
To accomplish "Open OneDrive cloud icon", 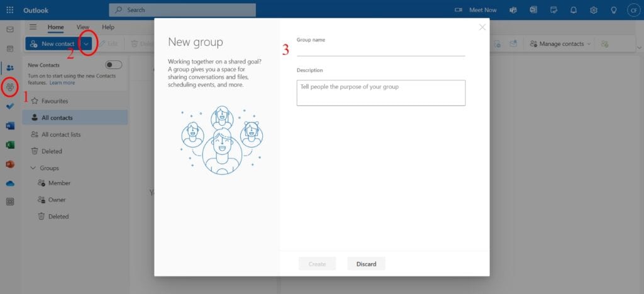I will click(10, 183).
